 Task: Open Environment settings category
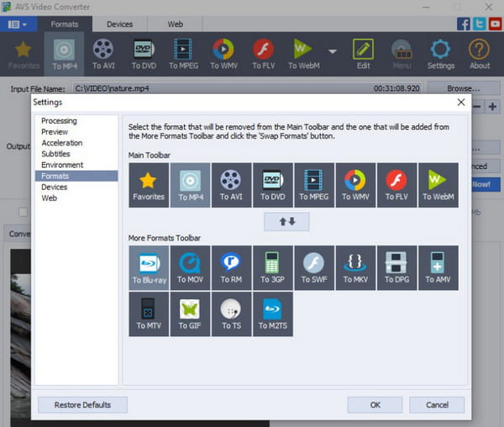pos(76,165)
